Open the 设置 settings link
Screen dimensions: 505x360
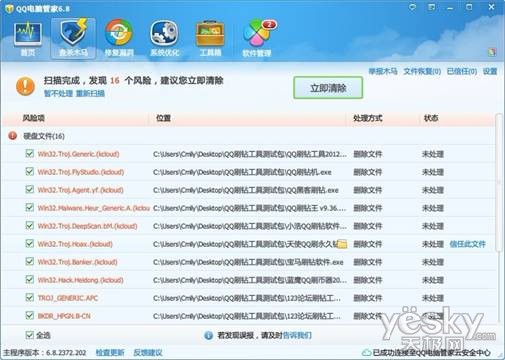click(490, 71)
